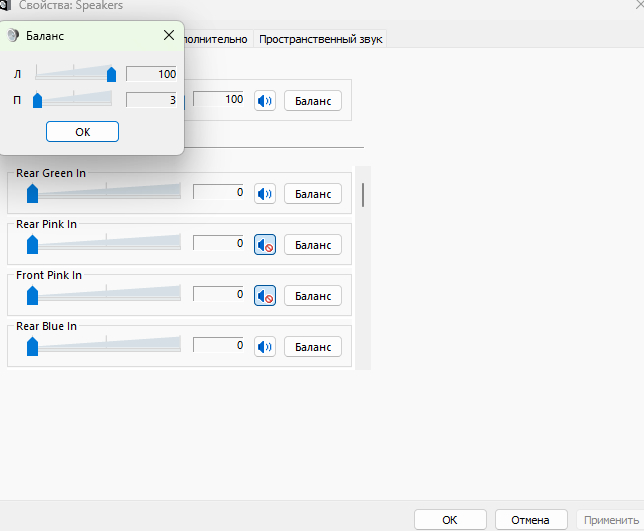The height and width of the screenshot is (531, 644).
Task: Open Баланс for Rear Blue In
Action: coord(312,346)
